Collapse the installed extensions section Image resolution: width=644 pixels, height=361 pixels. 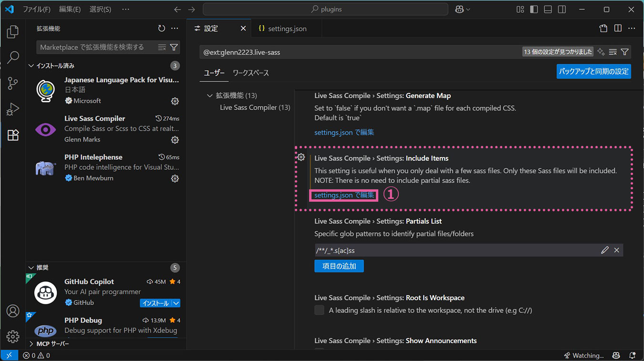pos(31,66)
